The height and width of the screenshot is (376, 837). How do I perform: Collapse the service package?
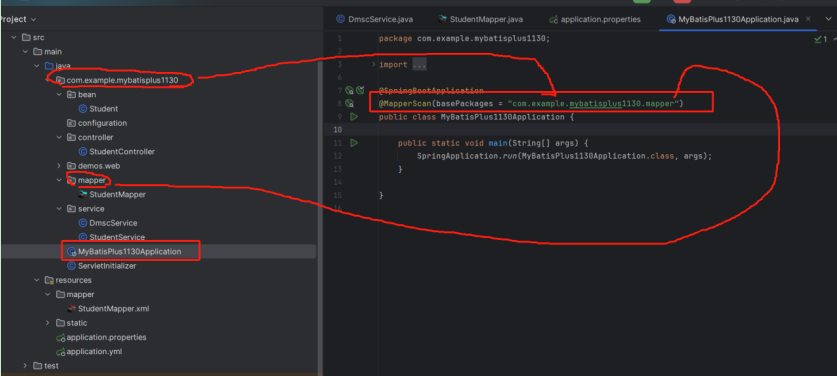59,208
